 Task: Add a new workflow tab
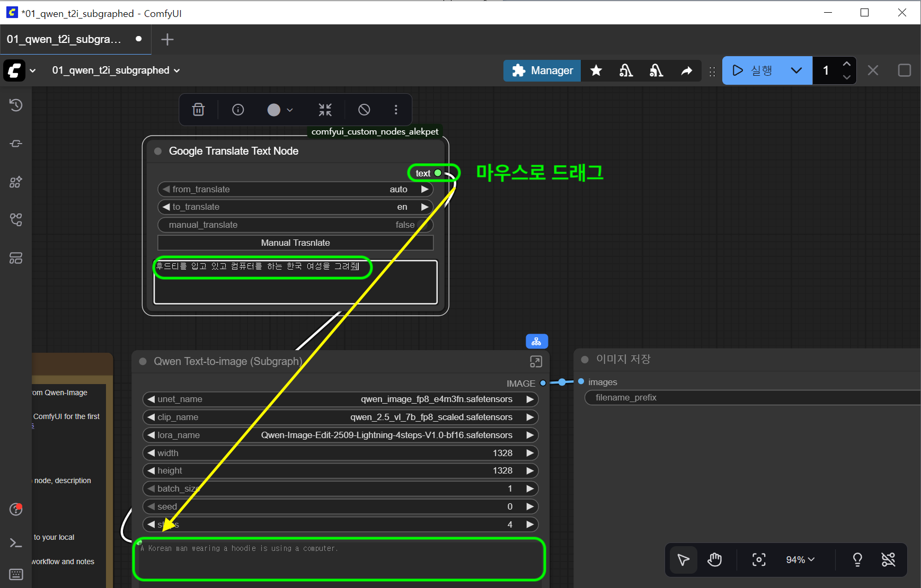167,39
